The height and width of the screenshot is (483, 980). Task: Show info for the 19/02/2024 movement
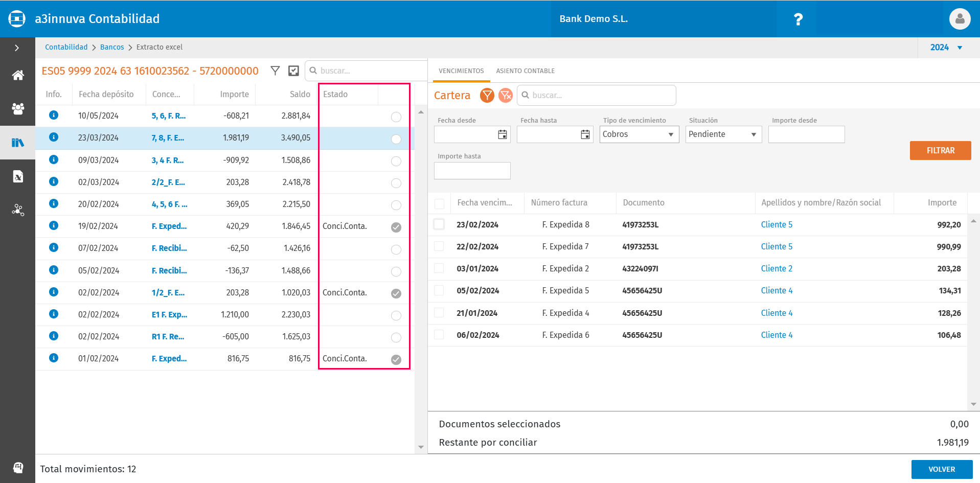click(x=53, y=225)
